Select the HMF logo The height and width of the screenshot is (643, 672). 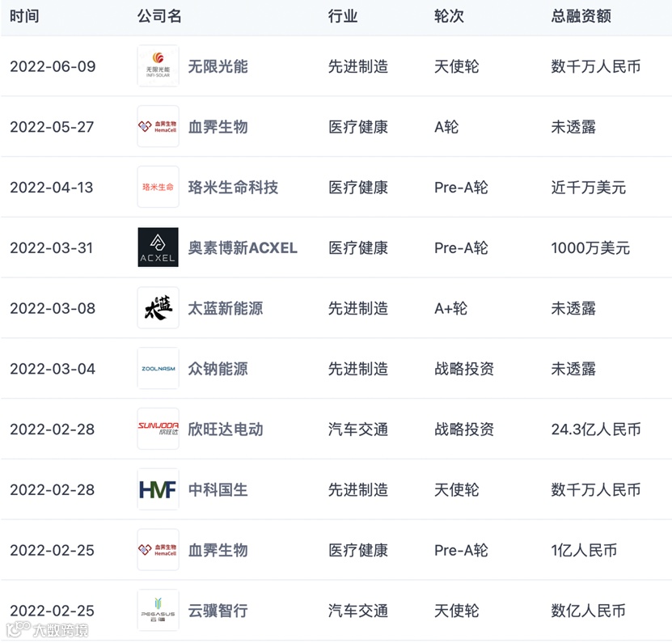pos(158,489)
